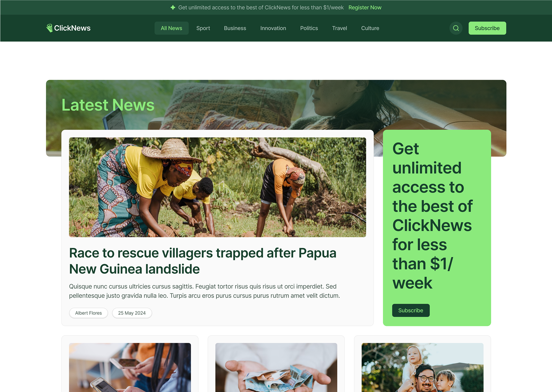Open the hands holding money thumbnail
This screenshot has height=392, width=552.
(276, 367)
